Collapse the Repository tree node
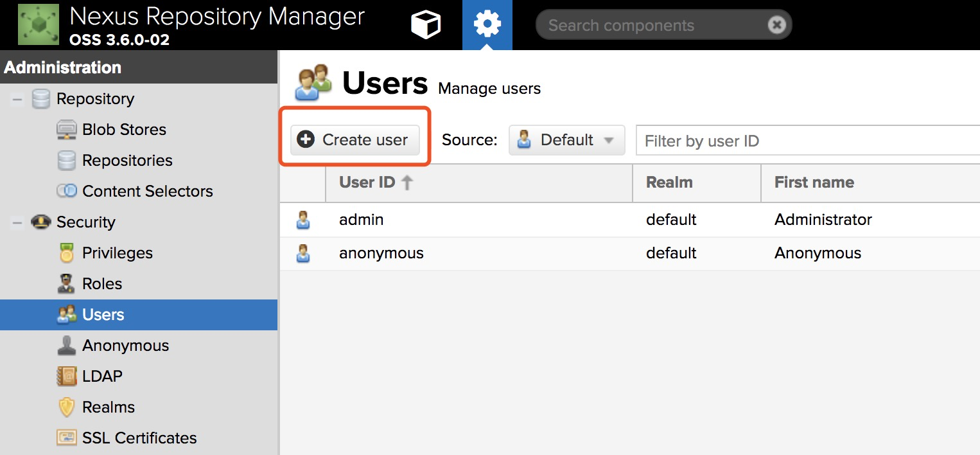Image resolution: width=980 pixels, height=455 pixels. (x=17, y=99)
